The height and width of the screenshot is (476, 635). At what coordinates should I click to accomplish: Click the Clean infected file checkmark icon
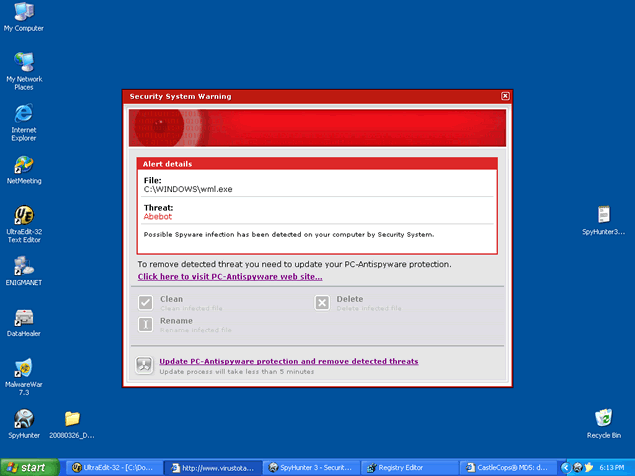pyautogui.click(x=146, y=303)
